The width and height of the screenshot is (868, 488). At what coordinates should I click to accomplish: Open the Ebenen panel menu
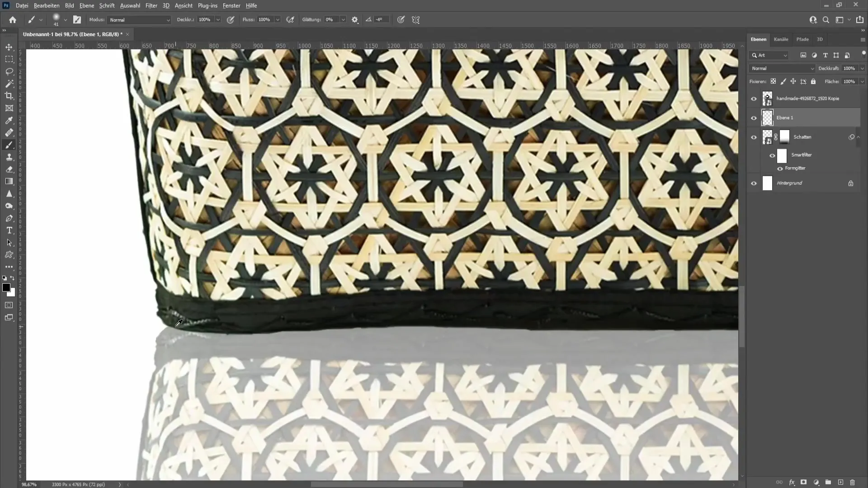click(x=862, y=39)
